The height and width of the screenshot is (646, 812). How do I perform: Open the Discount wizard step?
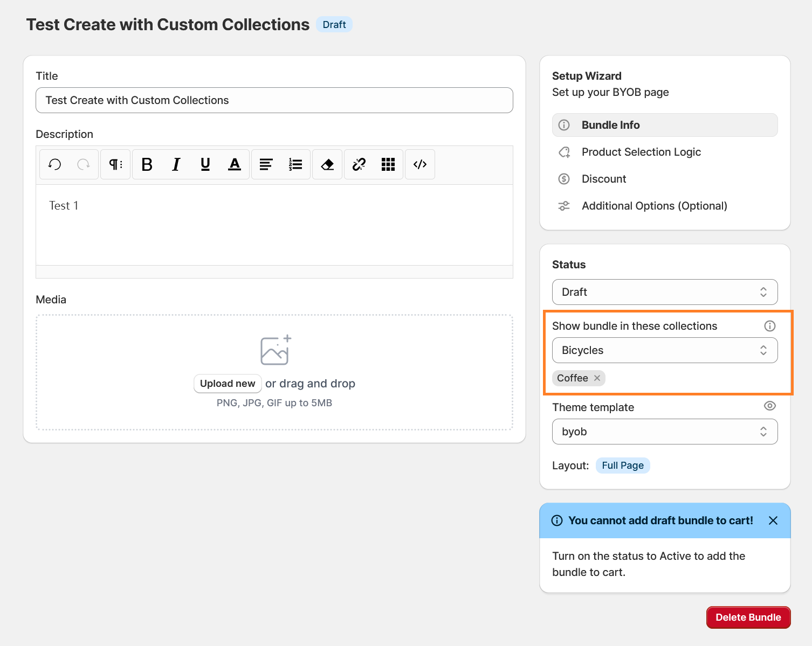(x=604, y=179)
